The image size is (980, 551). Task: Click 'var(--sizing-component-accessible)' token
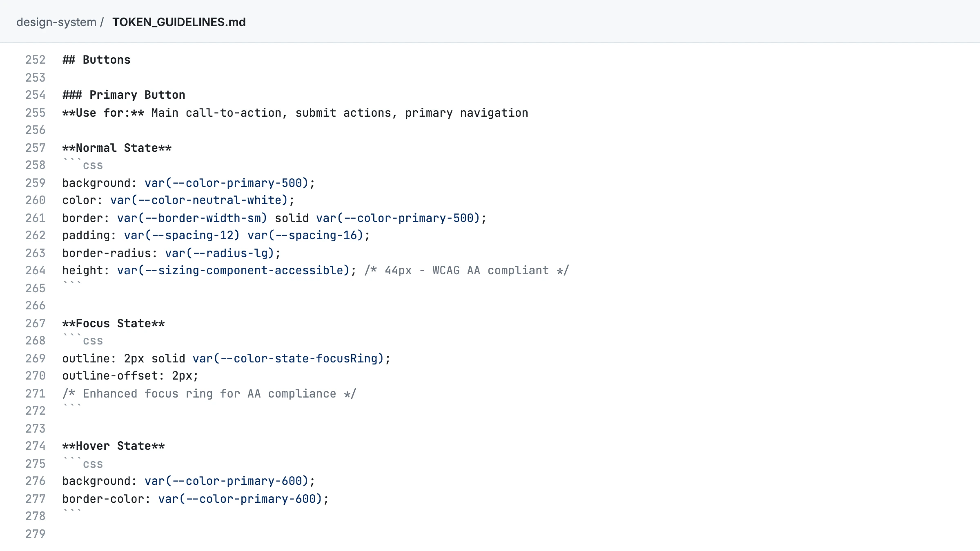(x=233, y=271)
